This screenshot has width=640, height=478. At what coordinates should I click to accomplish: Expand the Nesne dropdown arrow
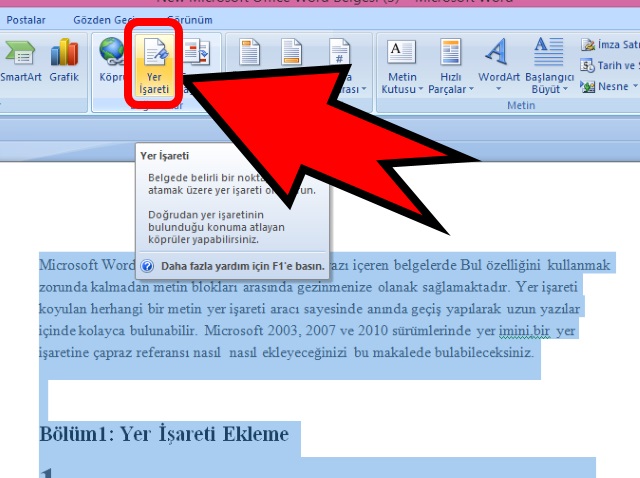[635, 86]
